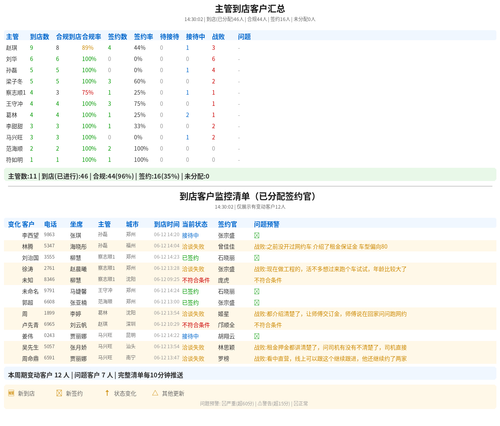500x426 pixels.
Task: Click customer name 李西望
Action: click(x=30, y=235)
